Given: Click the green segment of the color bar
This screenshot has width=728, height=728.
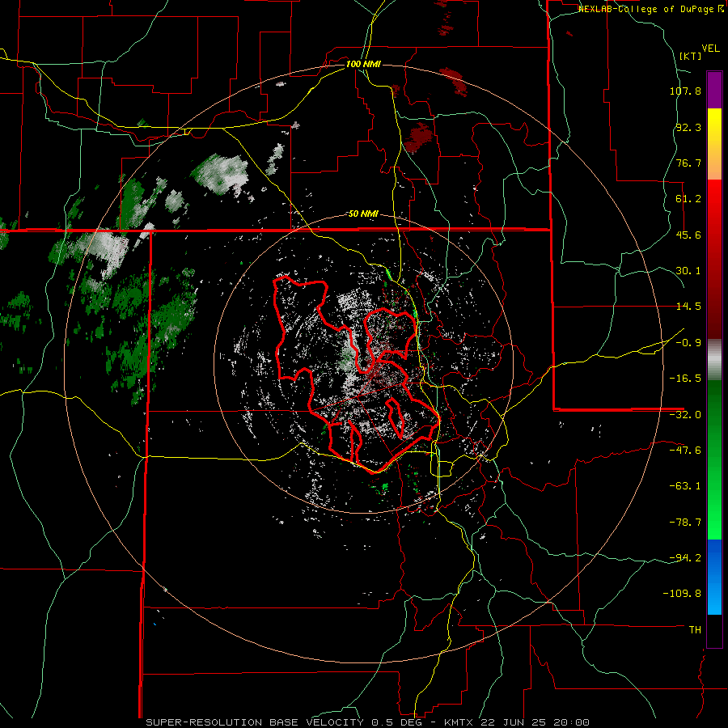Looking at the screenshot, I should click(x=714, y=459).
